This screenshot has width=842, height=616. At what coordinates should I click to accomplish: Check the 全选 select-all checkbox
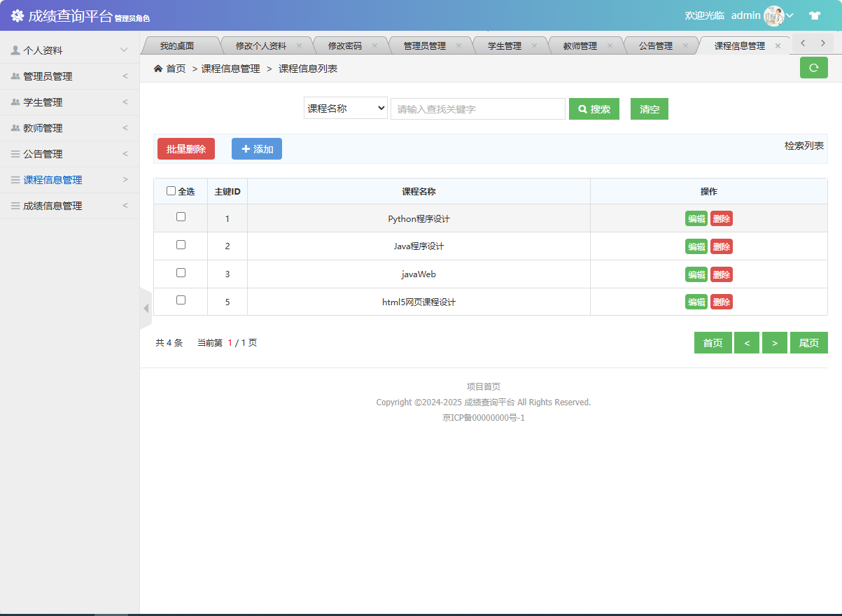(x=171, y=190)
